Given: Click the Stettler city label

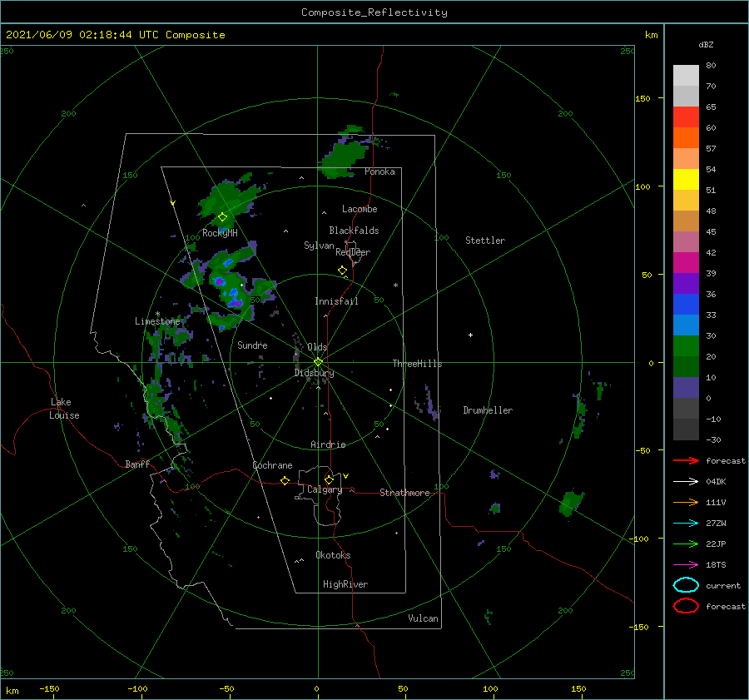Looking at the screenshot, I should tap(485, 241).
